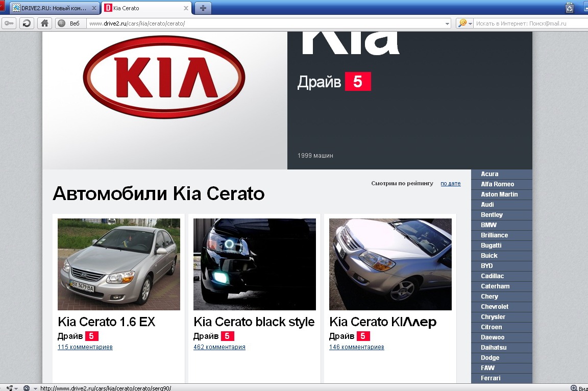This screenshot has height=391, width=588.
Task: Open Kia Cerato КІллер title link
Action: [x=383, y=322]
